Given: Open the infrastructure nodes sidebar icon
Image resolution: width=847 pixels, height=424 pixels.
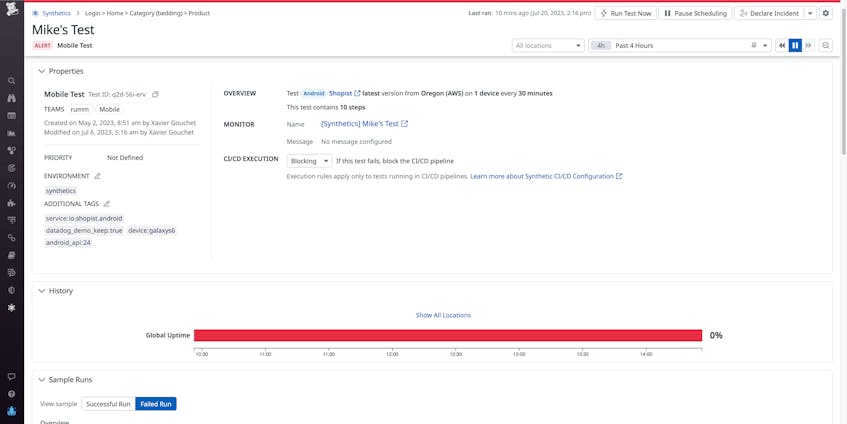Looking at the screenshot, I should coord(11,150).
